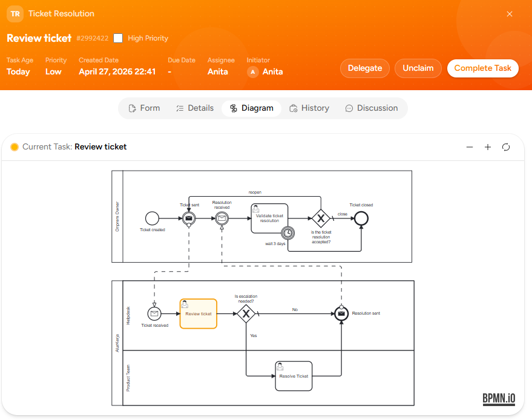The height and width of the screenshot is (420, 532).
Task: Select the highlighted Review ticket task
Action: (198, 314)
